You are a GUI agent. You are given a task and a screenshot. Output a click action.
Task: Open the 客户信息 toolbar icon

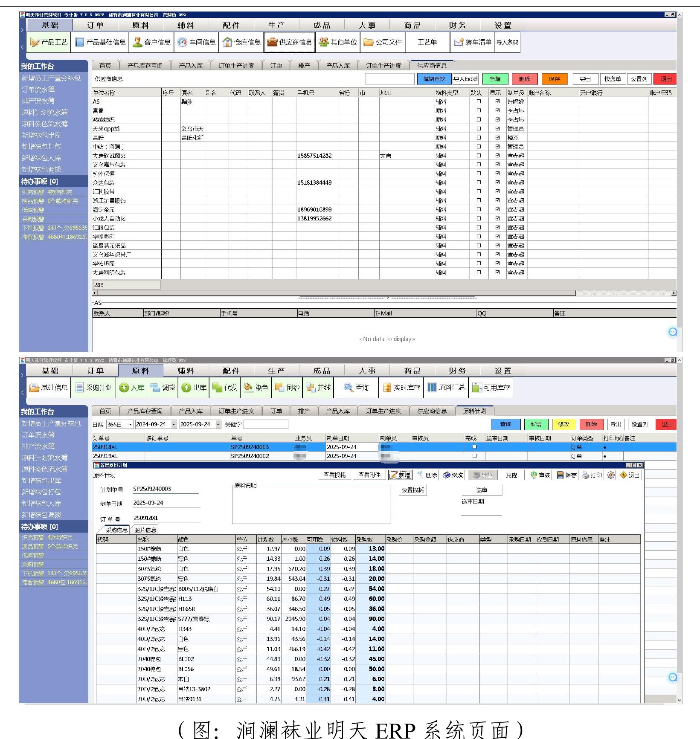click(151, 42)
